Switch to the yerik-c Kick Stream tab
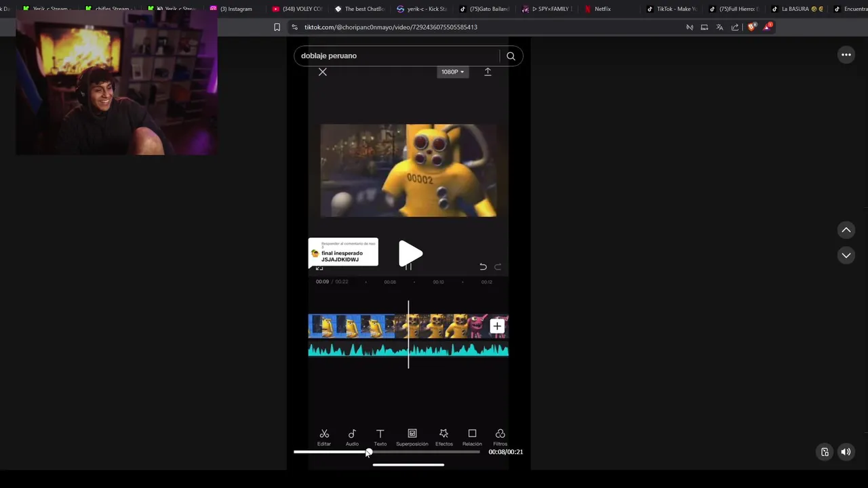The width and height of the screenshot is (868, 488). (x=422, y=9)
